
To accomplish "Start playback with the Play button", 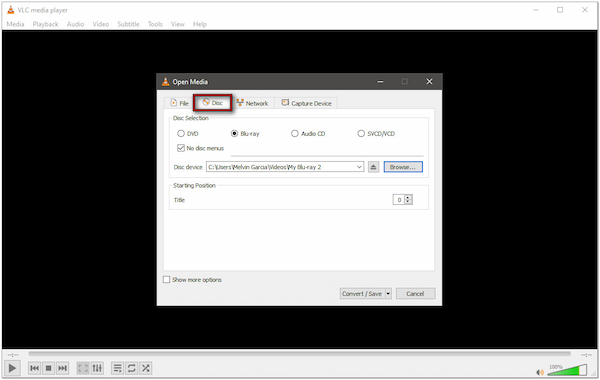I will click(x=12, y=368).
